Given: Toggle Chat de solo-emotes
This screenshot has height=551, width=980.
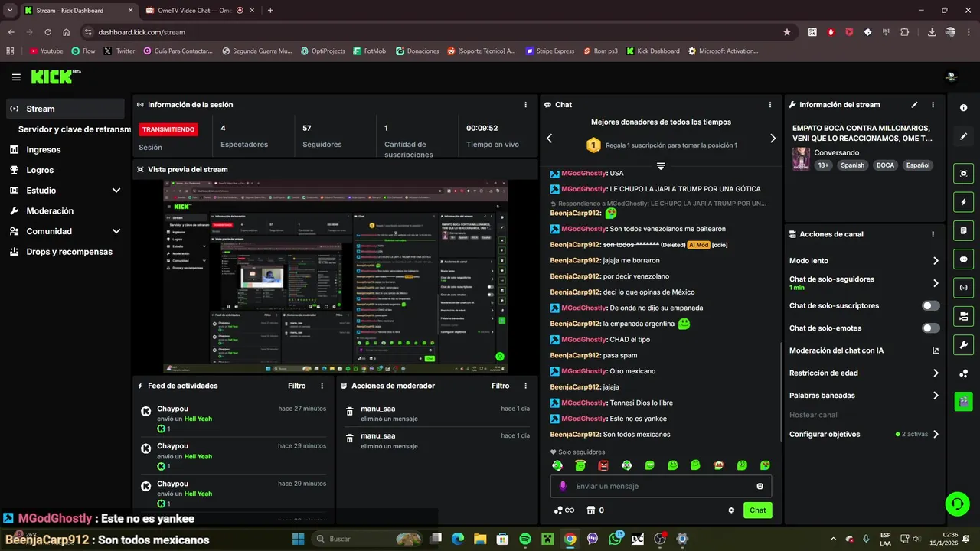Looking at the screenshot, I should [x=931, y=328].
